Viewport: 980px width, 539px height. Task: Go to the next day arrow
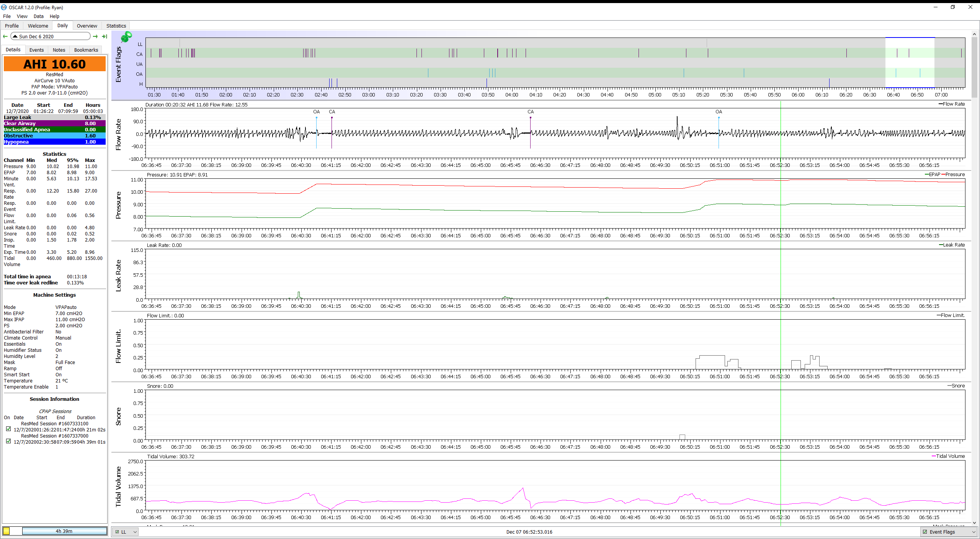tap(95, 37)
